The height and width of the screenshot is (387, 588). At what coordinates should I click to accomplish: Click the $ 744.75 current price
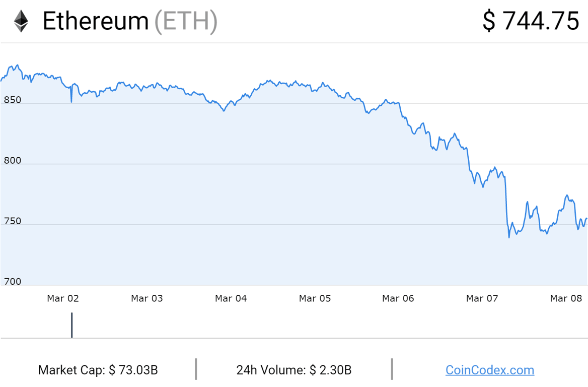point(531,21)
